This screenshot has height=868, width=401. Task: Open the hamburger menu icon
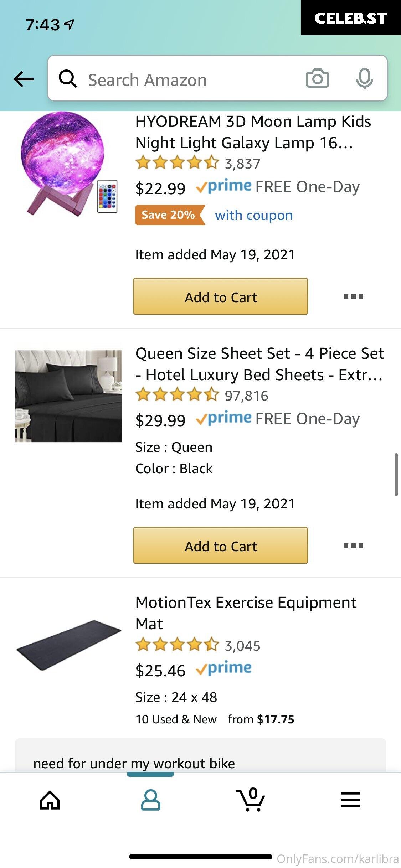(350, 800)
